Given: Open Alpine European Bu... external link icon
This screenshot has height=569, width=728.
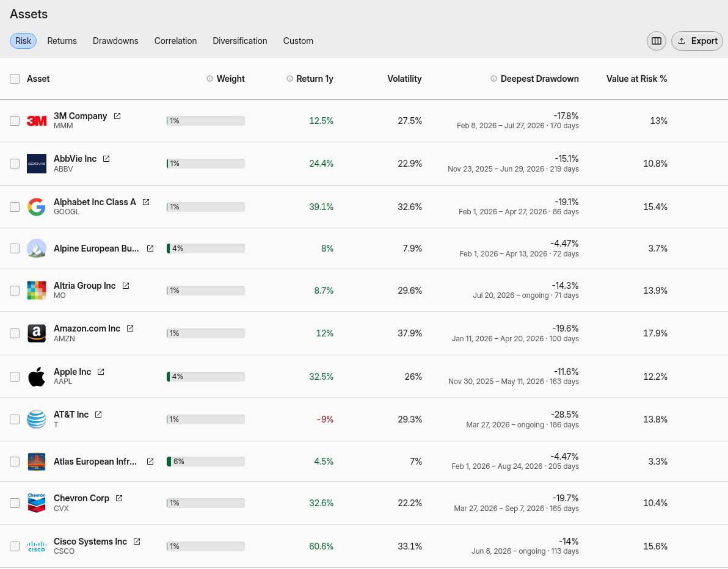Looking at the screenshot, I should point(150,248).
